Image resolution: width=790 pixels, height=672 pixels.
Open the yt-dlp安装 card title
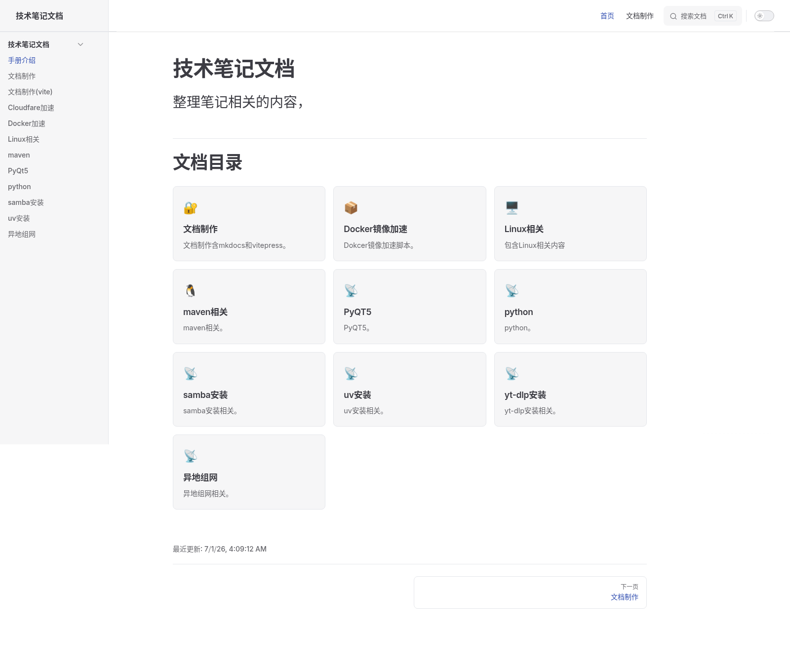tap(525, 395)
